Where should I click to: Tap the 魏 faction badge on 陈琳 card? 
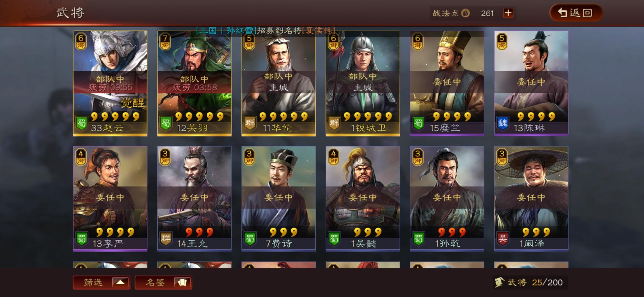point(503,123)
